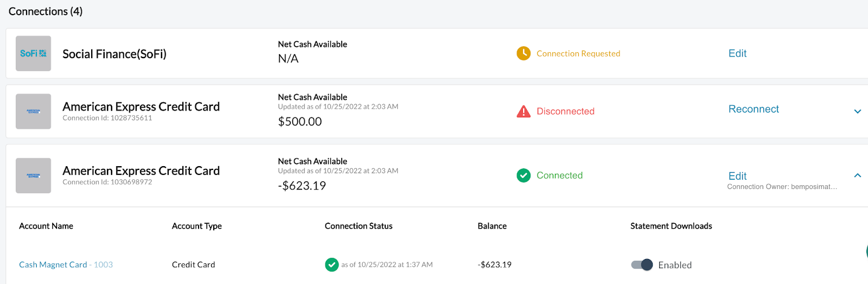Image resolution: width=868 pixels, height=284 pixels.
Task: Click the Balance column header
Action: click(492, 226)
